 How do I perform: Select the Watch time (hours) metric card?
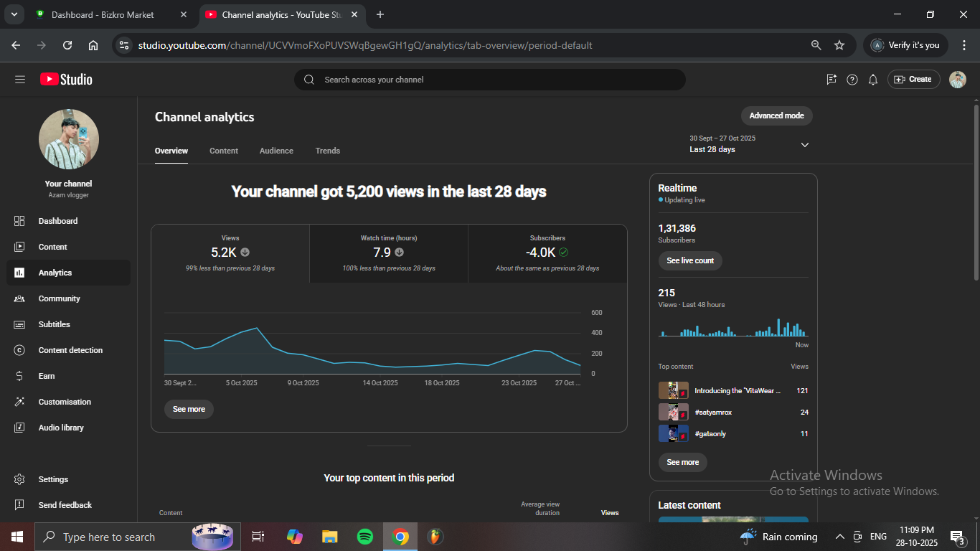click(388, 253)
